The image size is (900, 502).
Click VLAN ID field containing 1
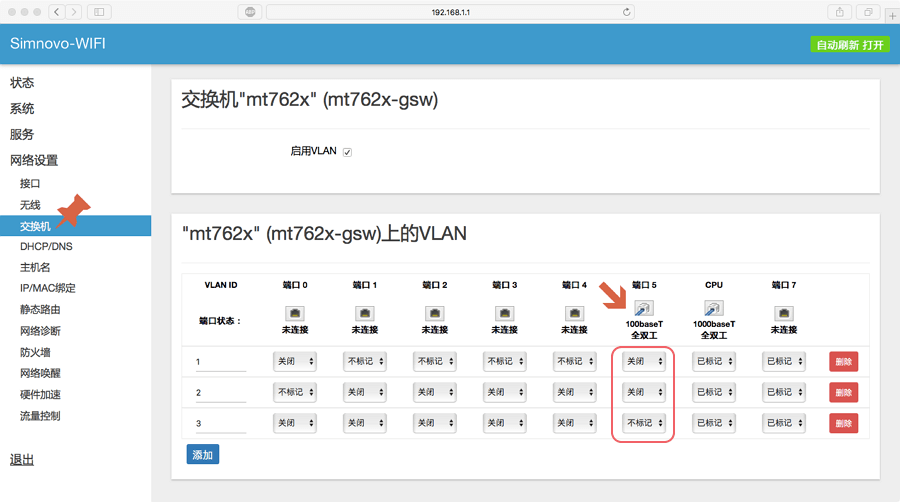click(x=221, y=362)
